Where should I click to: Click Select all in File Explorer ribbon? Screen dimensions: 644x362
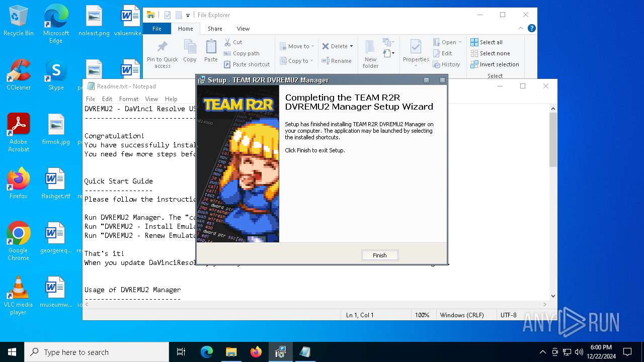click(x=487, y=42)
